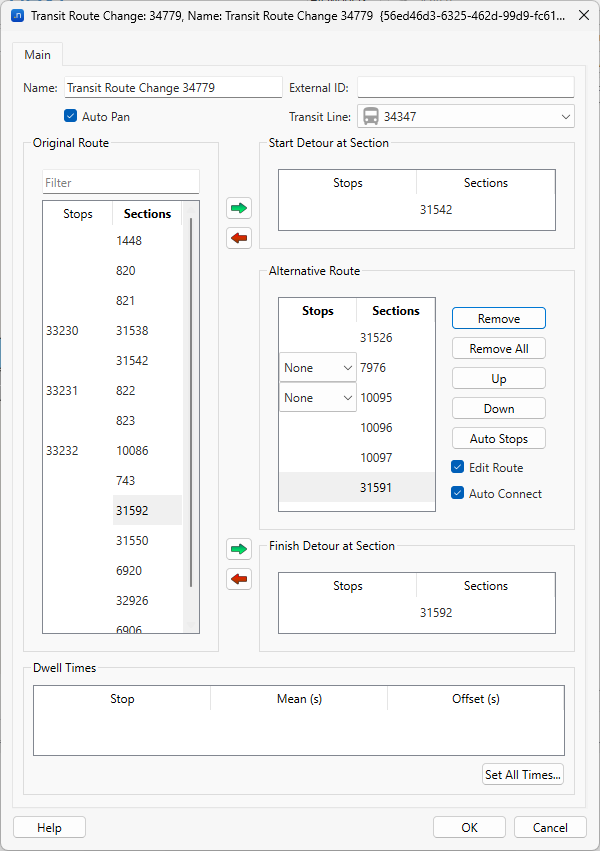This screenshot has width=600, height=851.
Task: Open Set All Times dialog
Action: coord(523,774)
